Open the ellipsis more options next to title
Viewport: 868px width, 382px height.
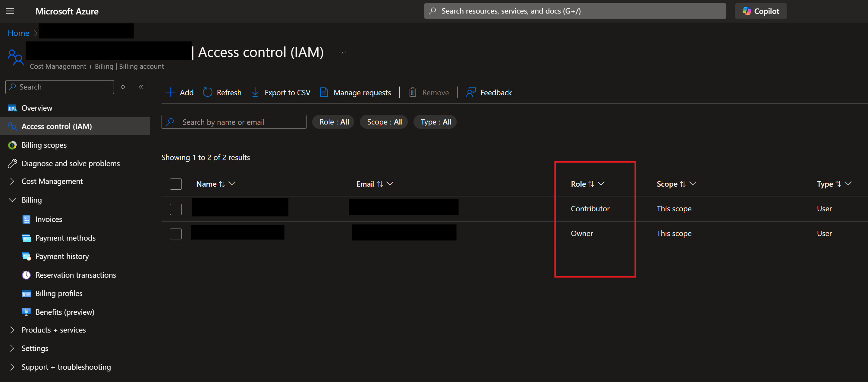[x=342, y=53]
